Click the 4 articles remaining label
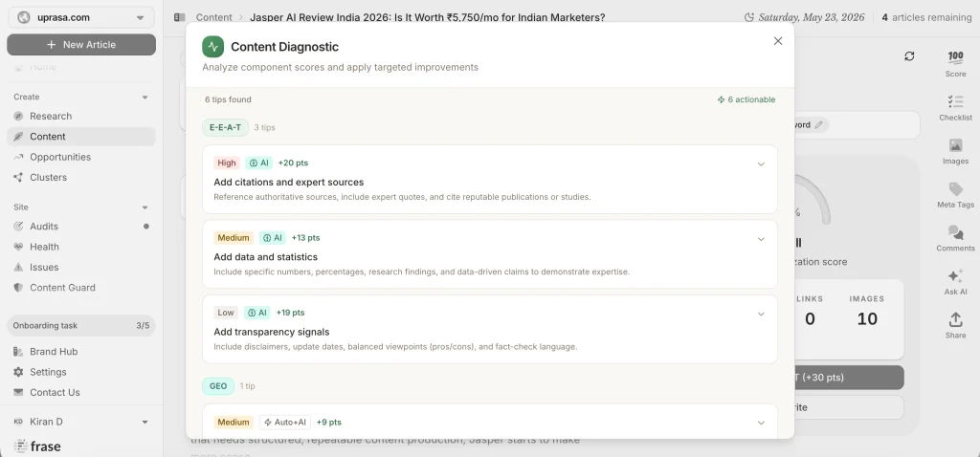980x457 pixels. [x=926, y=17]
